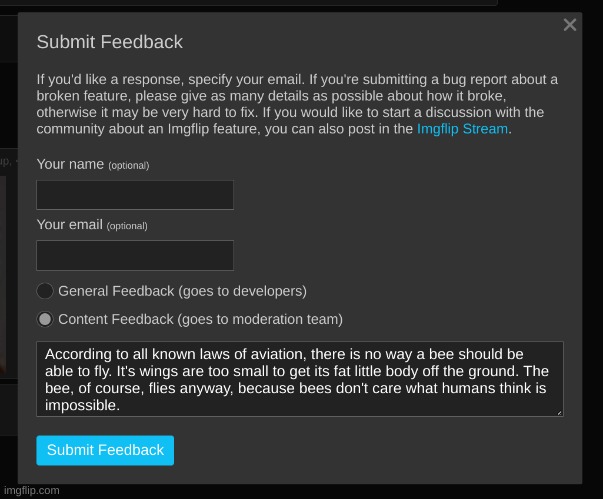Select the General Feedback radio button
This screenshot has height=499, width=603.
pos(45,291)
